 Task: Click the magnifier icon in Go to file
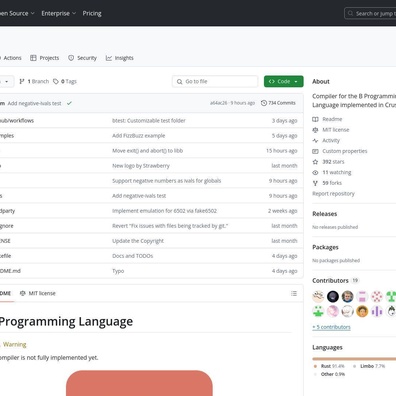(x=179, y=81)
